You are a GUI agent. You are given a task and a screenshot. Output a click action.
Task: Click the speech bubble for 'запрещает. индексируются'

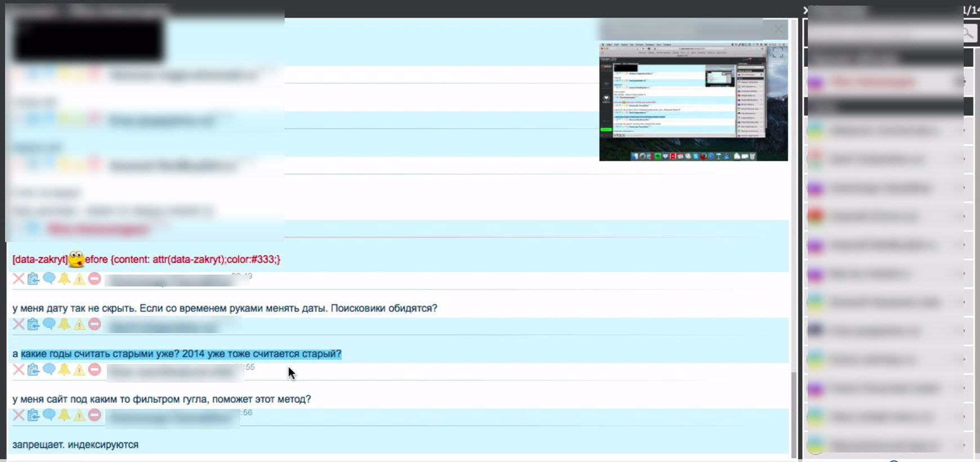click(x=49, y=415)
